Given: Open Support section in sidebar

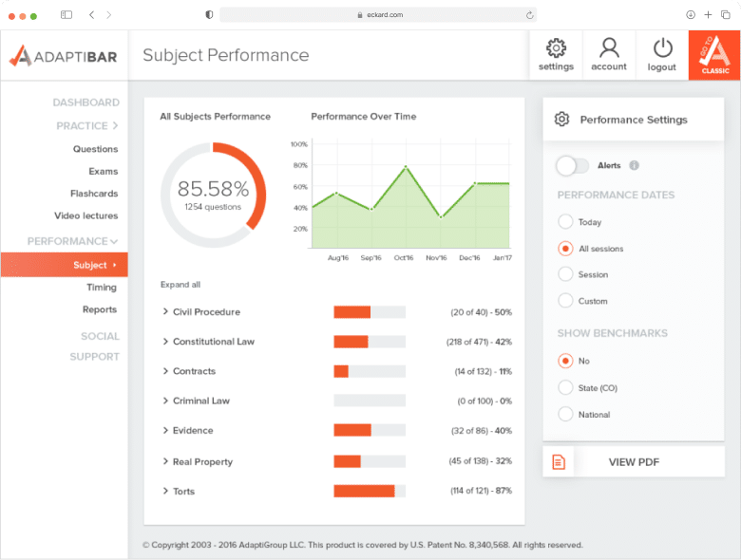Looking at the screenshot, I should [x=94, y=357].
